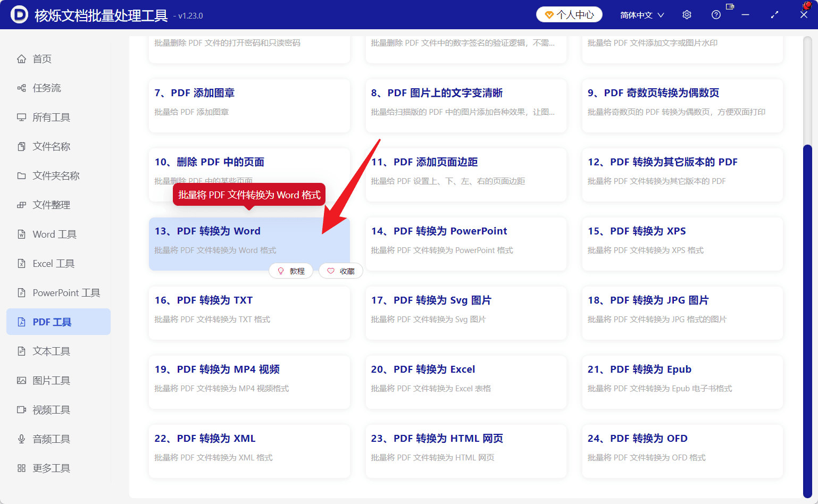Switch to PowerPoint 工具 category
Screen dimensions: 818x504
click(59, 293)
